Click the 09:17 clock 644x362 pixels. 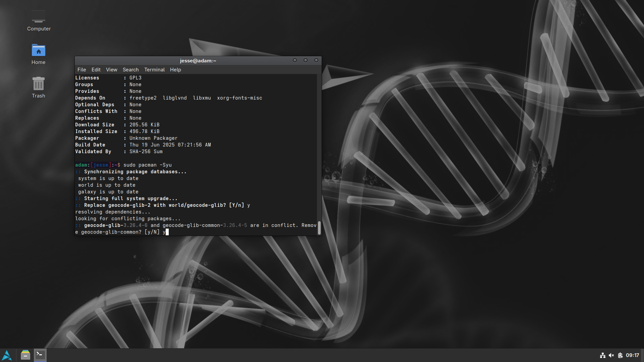point(632,355)
